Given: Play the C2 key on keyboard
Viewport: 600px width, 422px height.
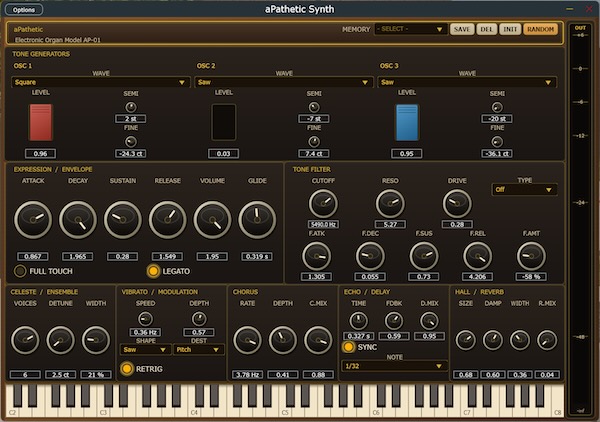Looking at the screenshot, I should [13, 410].
